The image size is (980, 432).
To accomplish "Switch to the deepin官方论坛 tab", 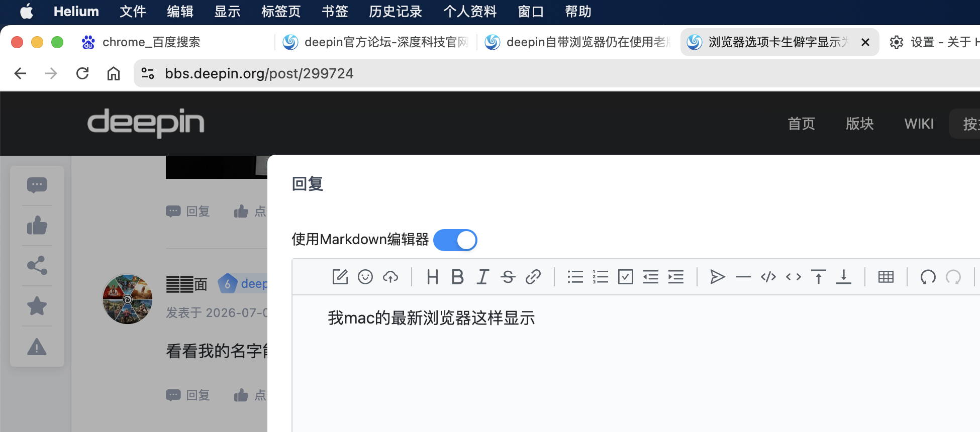I will click(375, 42).
